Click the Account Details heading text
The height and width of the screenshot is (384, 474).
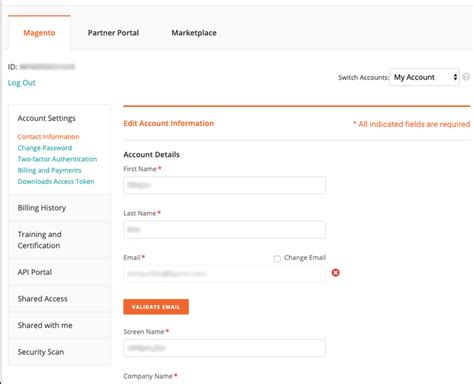pos(152,155)
